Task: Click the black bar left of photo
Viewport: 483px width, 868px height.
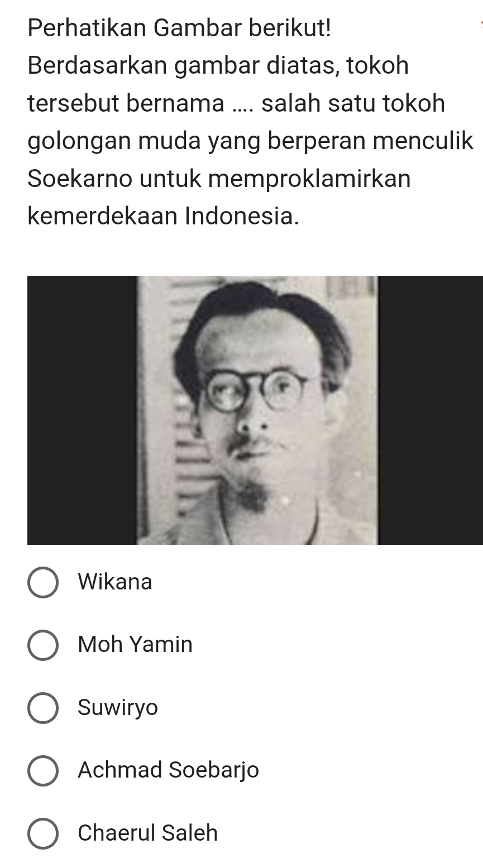Action: click(82, 410)
